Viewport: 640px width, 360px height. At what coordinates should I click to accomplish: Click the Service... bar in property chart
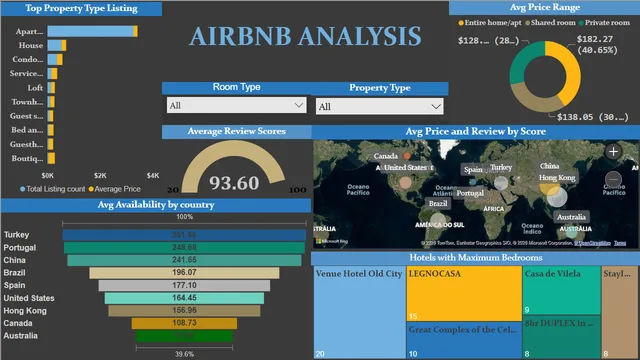(52, 73)
